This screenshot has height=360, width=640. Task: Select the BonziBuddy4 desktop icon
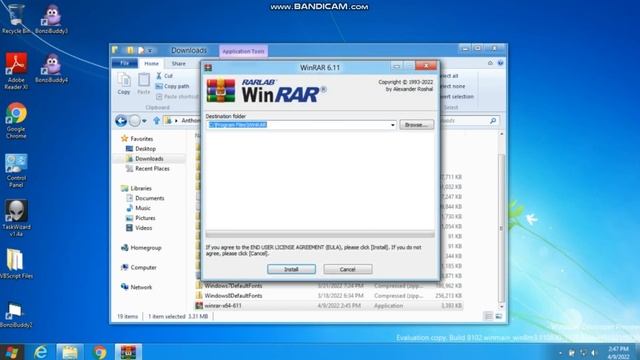[51, 69]
